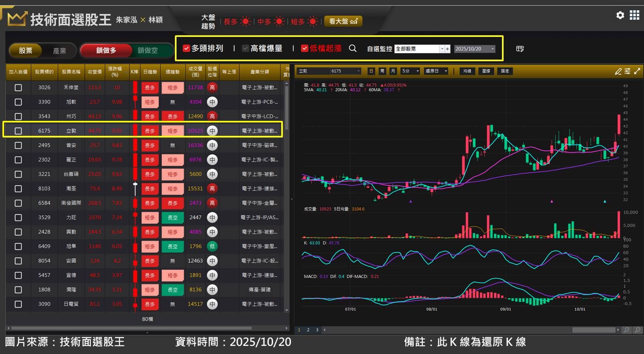Click the 看大盤 button
This screenshot has width=644, height=354.
(343, 21)
